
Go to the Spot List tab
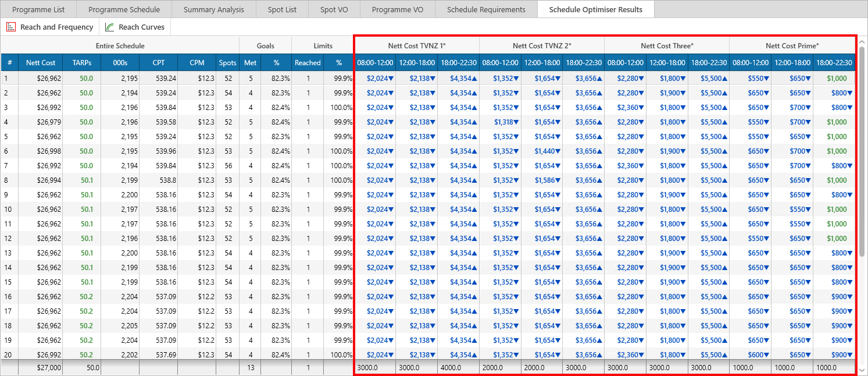pyautogui.click(x=282, y=9)
